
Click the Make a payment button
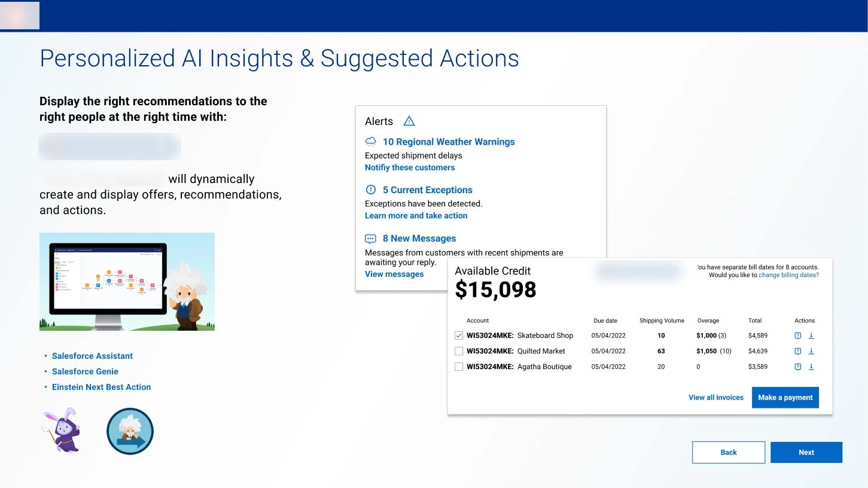point(785,397)
